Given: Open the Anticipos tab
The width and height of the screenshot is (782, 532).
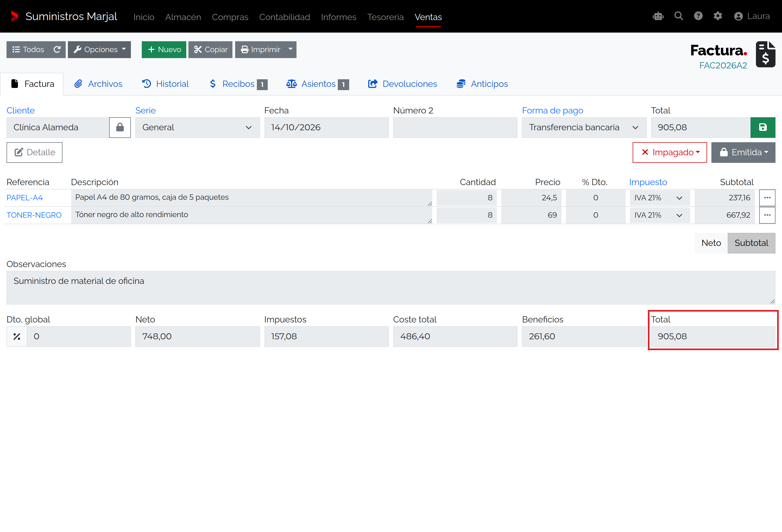Looking at the screenshot, I should (x=482, y=84).
